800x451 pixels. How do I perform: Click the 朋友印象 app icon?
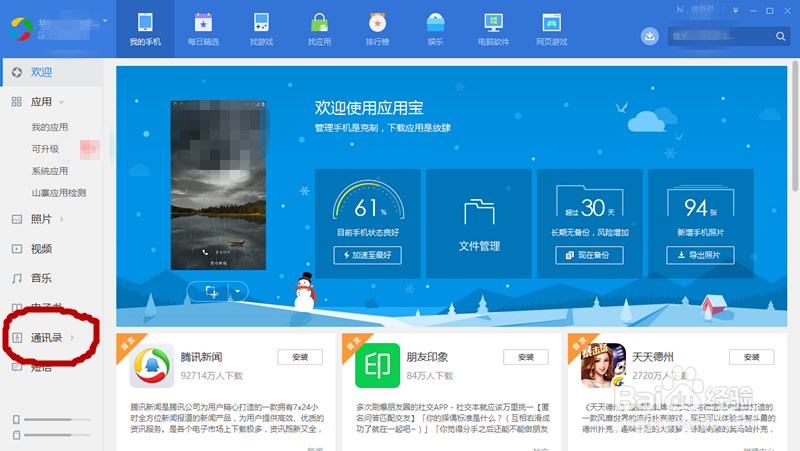click(378, 366)
